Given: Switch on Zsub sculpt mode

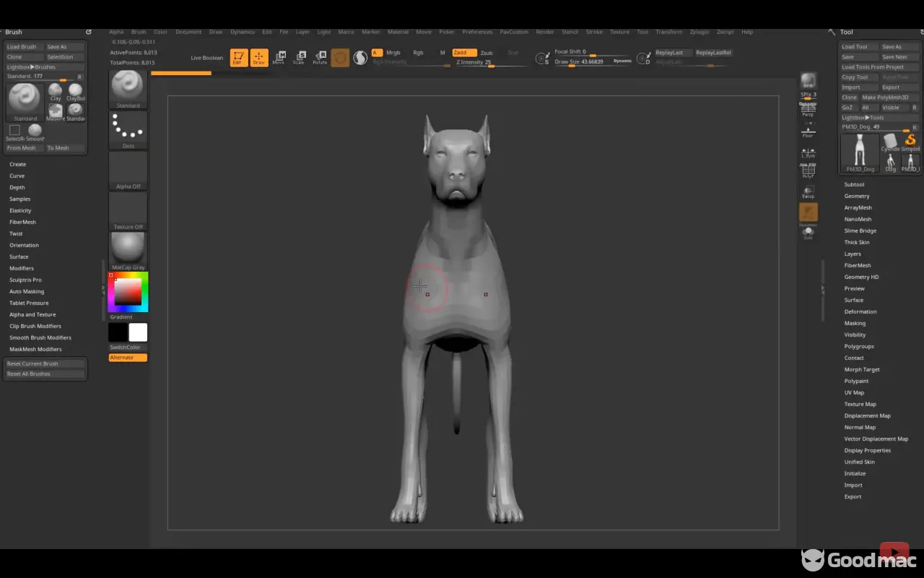Looking at the screenshot, I should click(x=487, y=53).
